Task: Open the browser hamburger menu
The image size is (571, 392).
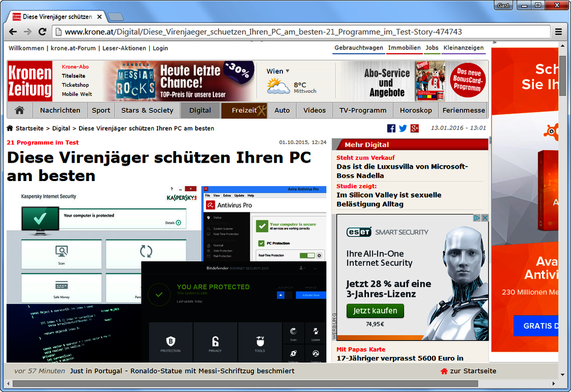Action: 559,31
